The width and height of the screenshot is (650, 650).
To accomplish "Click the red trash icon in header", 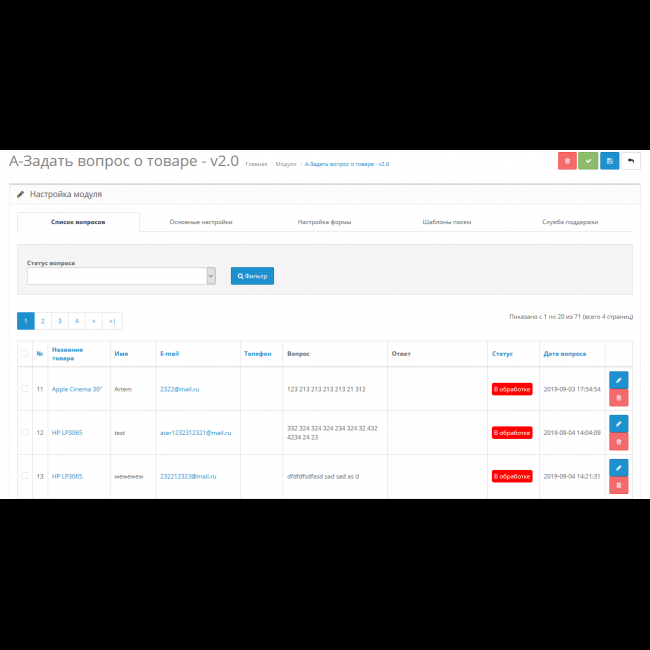I will point(567,161).
